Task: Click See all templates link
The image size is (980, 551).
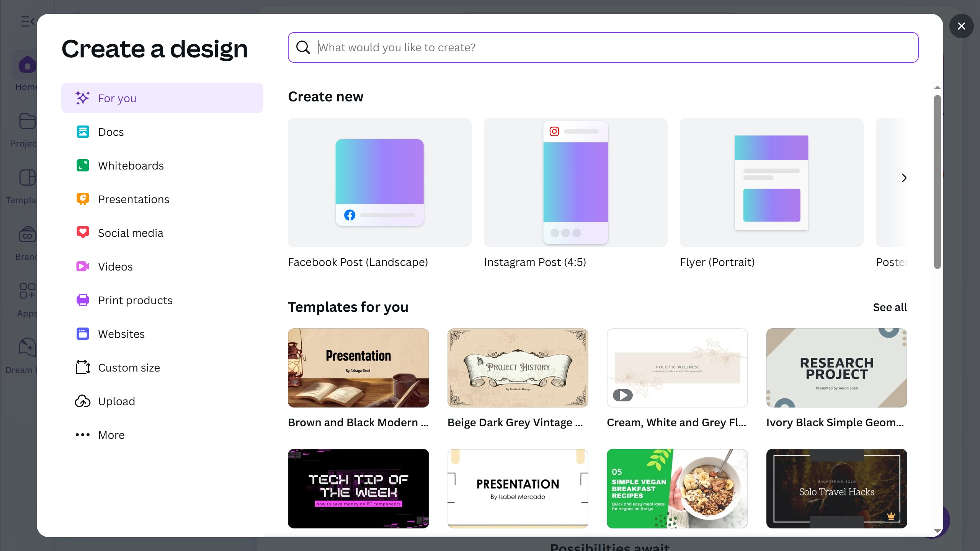Action: [x=890, y=307]
